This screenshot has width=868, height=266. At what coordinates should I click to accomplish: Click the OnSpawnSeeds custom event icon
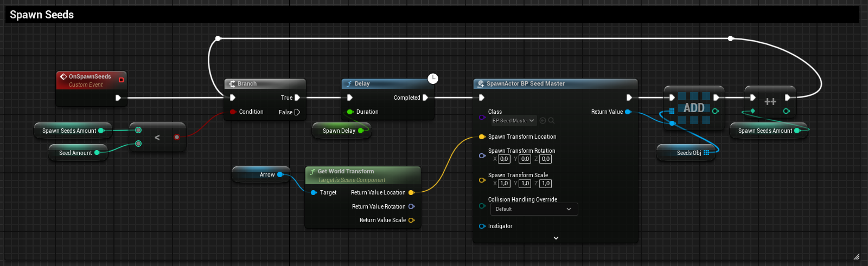click(63, 77)
